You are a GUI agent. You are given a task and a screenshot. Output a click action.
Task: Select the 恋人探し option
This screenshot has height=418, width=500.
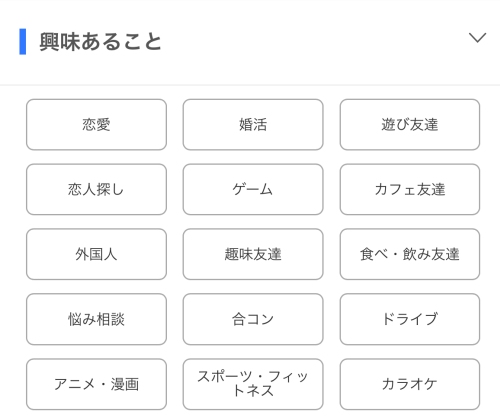coord(96,189)
